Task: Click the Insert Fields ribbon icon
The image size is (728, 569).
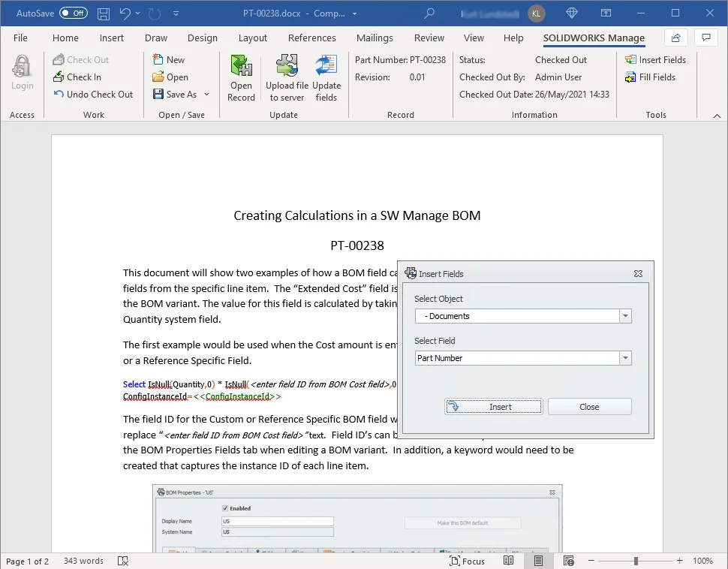Action: [x=631, y=60]
